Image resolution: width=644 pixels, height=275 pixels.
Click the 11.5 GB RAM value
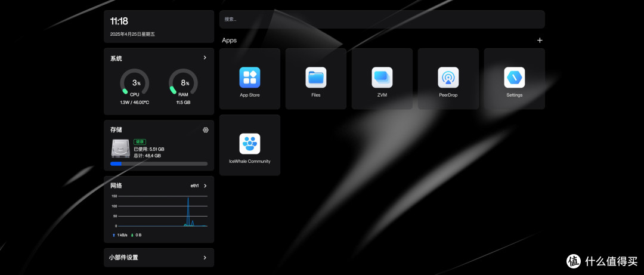point(183,103)
